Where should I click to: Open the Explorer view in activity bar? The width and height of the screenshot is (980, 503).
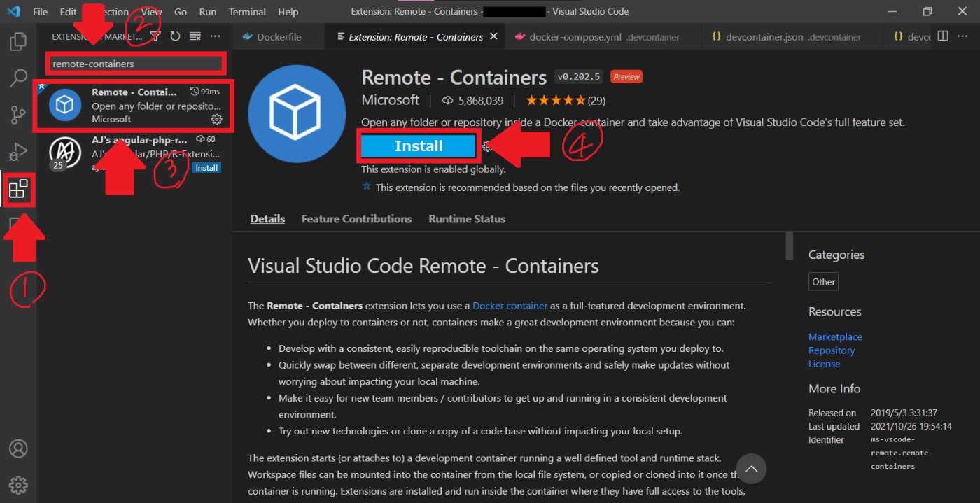pos(18,41)
